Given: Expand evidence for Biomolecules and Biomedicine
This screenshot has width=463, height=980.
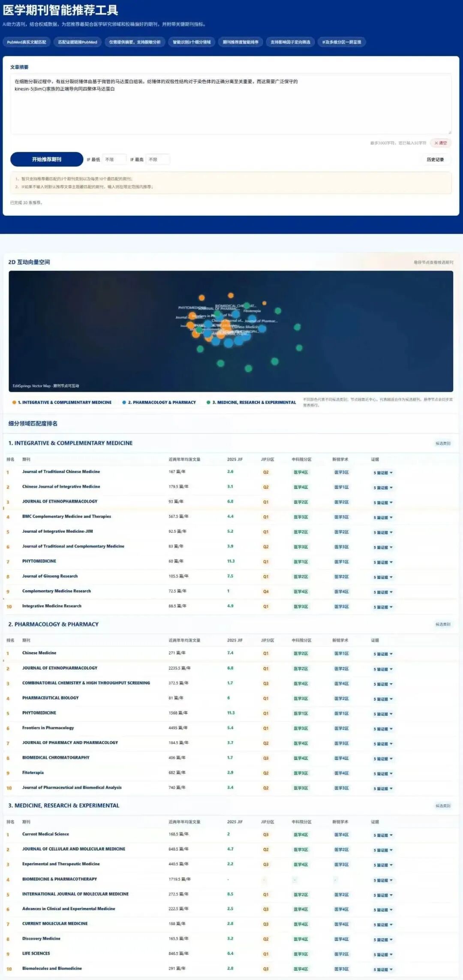Looking at the screenshot, I should 383,969.
